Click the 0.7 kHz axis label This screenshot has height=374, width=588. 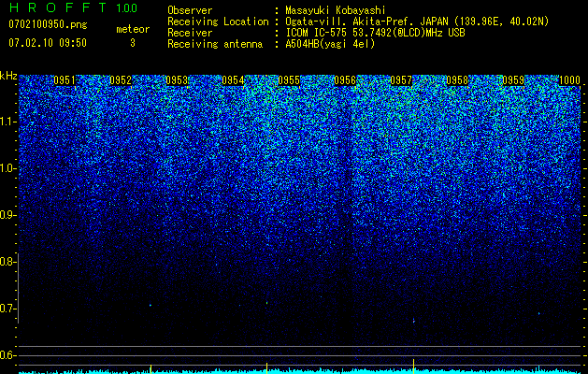[7, 309]
